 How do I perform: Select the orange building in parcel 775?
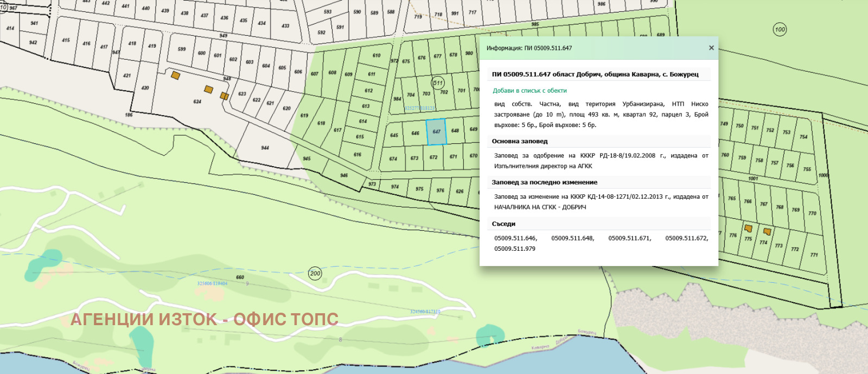[x=748, y=229]
